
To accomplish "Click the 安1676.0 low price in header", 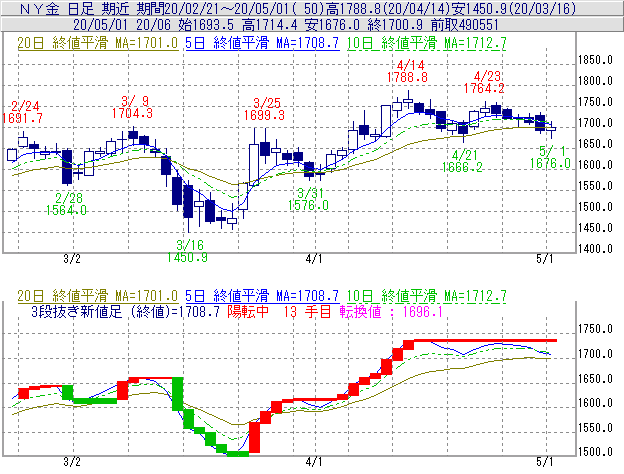I will click(332, 25).
